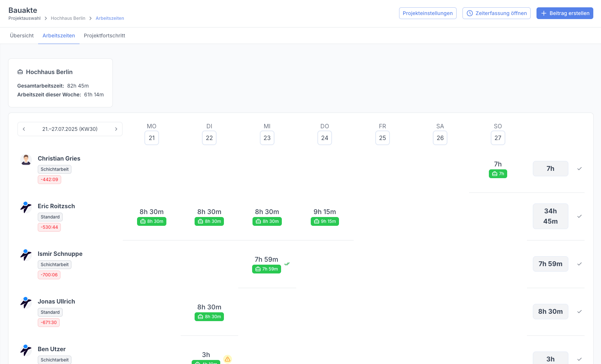The height and width of the screenshot is (364, 601).
Task: Open Jonas Ullrich Tuesday 8h 30m badge
Action: pyautogui.click(x=209, y=317)
